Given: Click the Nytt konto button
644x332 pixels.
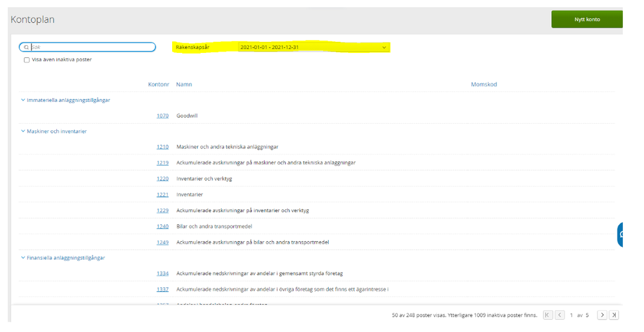Looking at the screenshot, I should (x=587, y=19).
